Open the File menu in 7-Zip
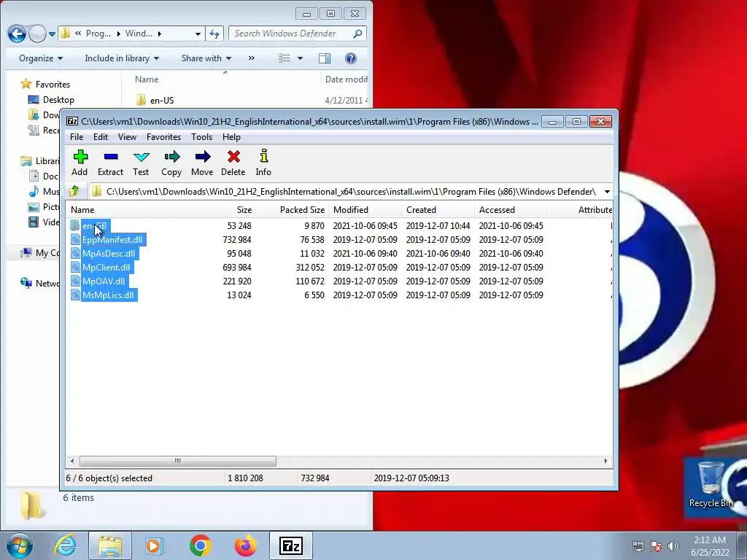This screenshot has height=560, width=747. tap(77, 137)
